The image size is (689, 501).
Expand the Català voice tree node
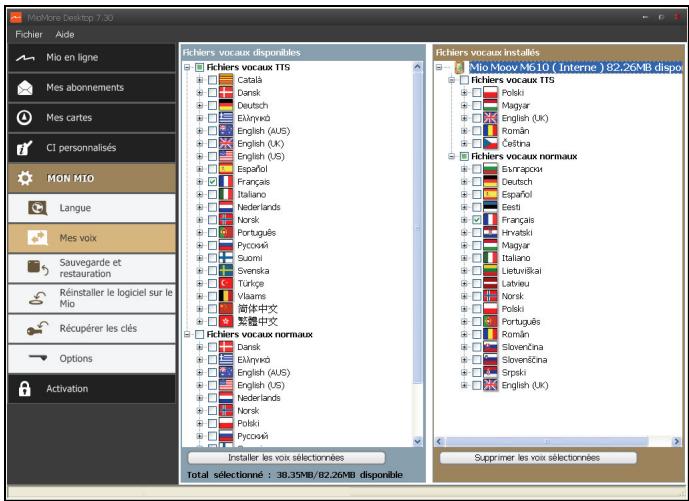(x=200, y=80)
